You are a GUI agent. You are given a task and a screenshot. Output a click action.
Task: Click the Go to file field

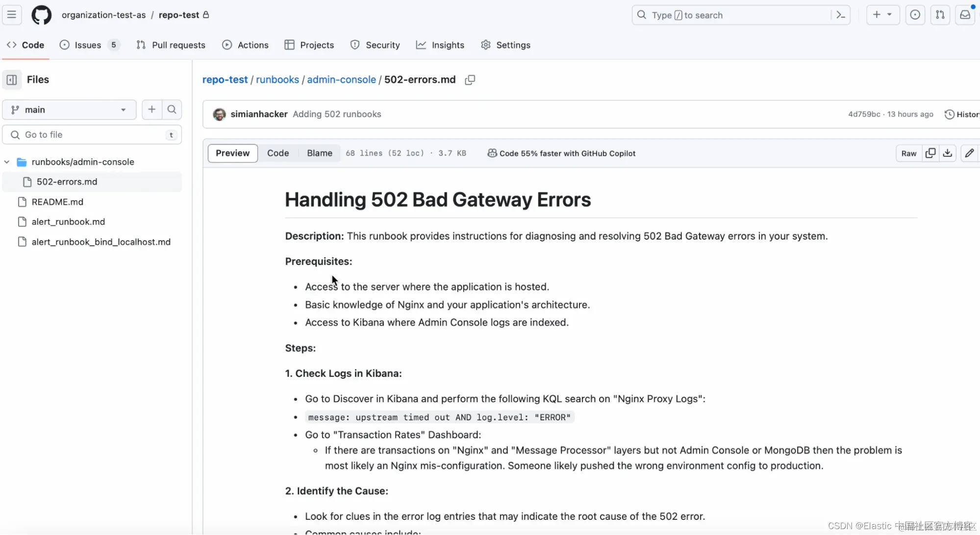pos(92,135)
